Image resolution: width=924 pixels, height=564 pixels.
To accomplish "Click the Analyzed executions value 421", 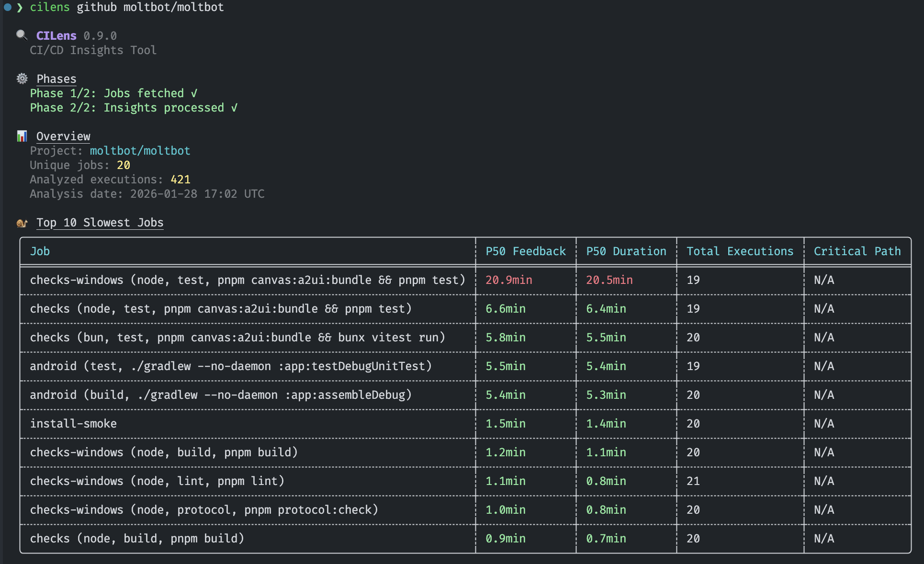I will pyautogui.click(x=180, y=180).
